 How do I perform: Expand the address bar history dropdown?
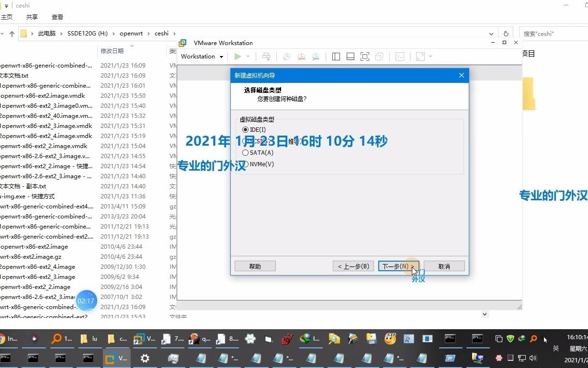(491, 34)
